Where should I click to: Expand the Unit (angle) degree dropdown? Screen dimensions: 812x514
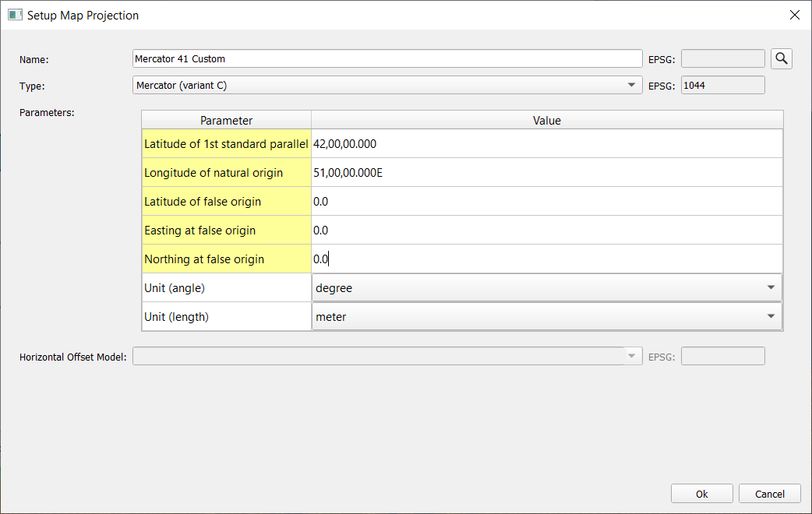(x=546, y=287)
